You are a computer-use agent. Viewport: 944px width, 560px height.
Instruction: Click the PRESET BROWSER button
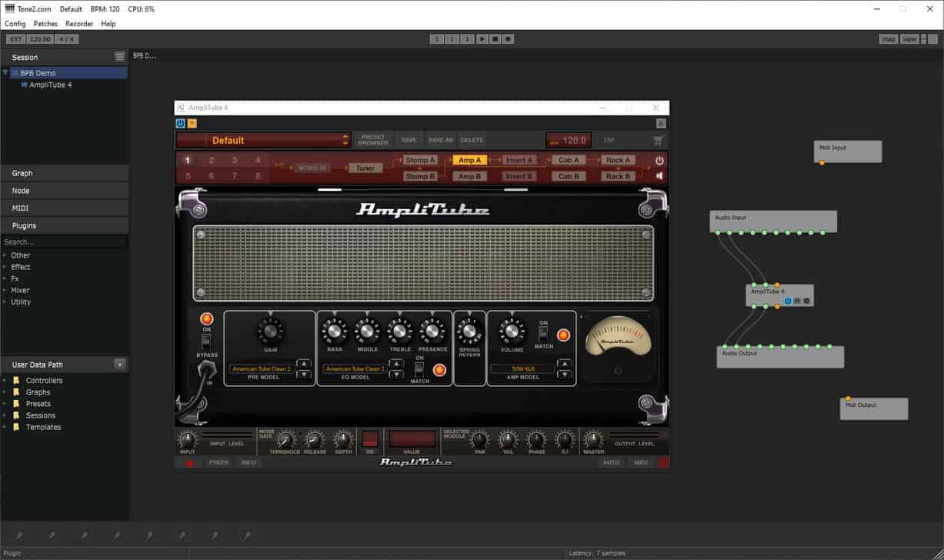click(x=373, y=140)
